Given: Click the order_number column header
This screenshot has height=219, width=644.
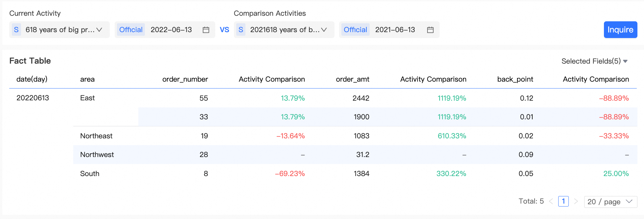Looking at the screenshot, I should pyautogui.click(x=185, y=79).
